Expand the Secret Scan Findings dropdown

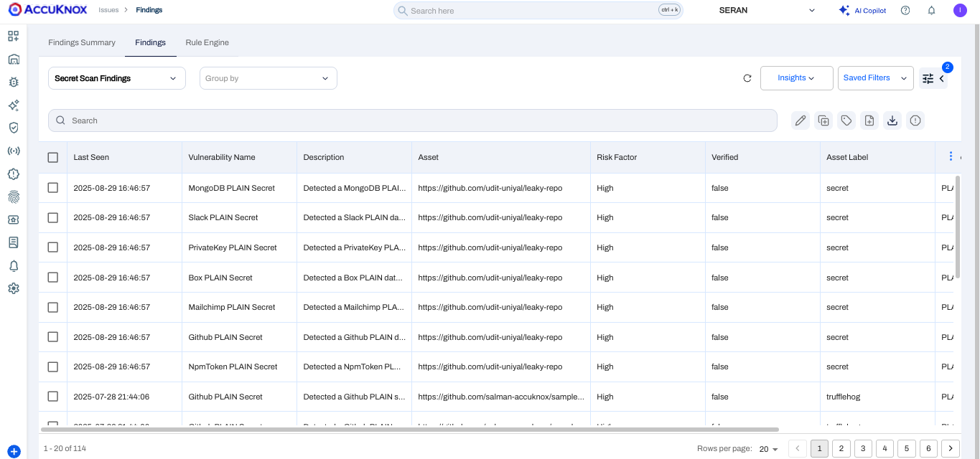pyautogui.click(x=117, y=78)
